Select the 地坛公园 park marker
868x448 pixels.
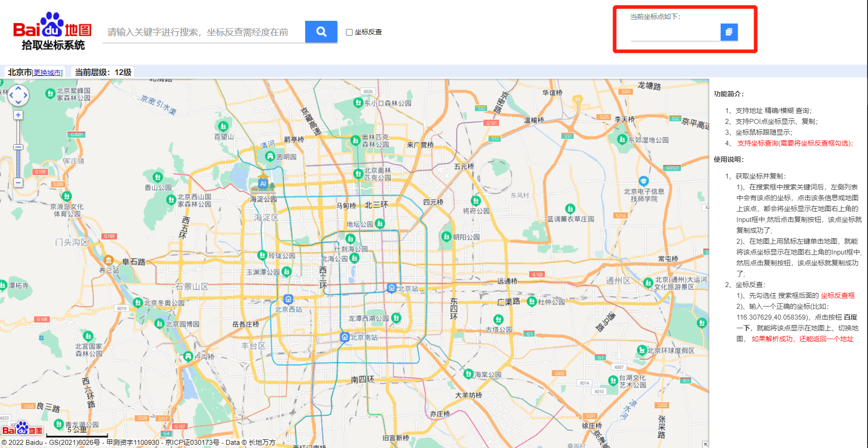380,223
